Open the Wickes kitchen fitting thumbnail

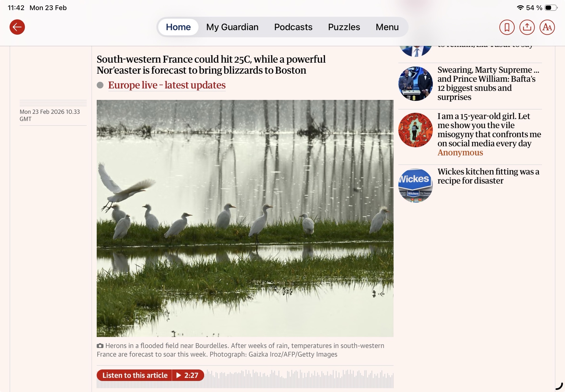pyautogui.click(x=415, y=185)
